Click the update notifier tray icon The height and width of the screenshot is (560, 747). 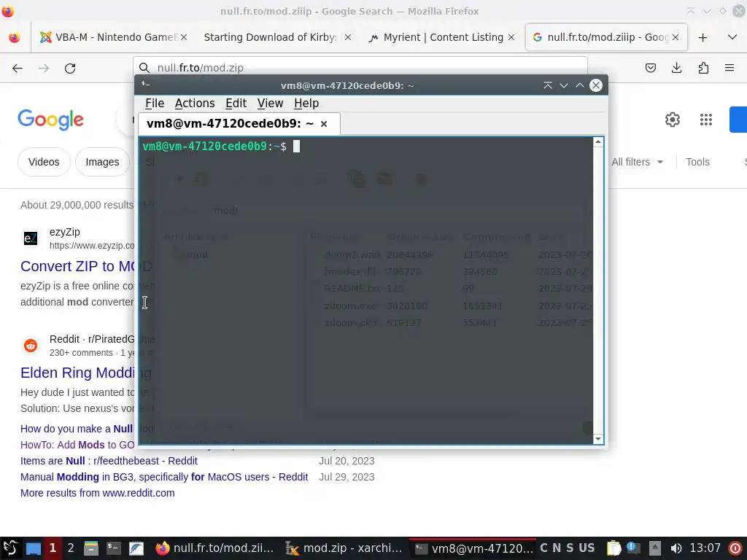coord(633,548)
